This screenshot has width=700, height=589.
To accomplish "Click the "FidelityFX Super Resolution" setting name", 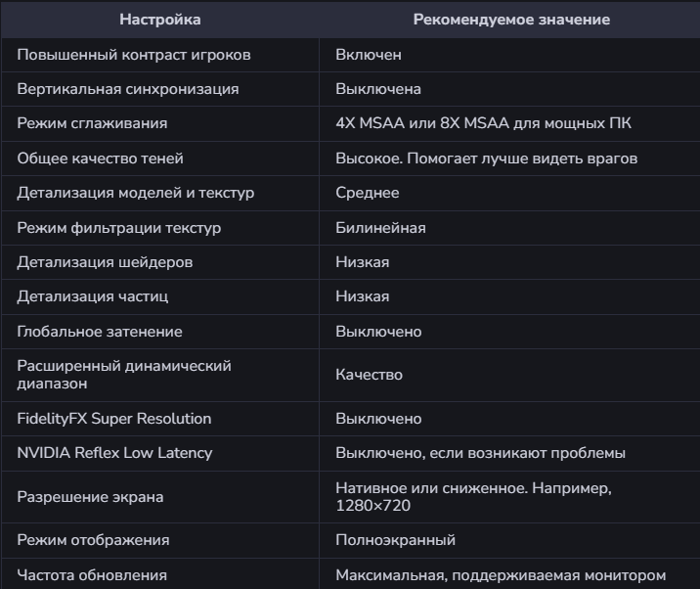I will click(114, 419).
